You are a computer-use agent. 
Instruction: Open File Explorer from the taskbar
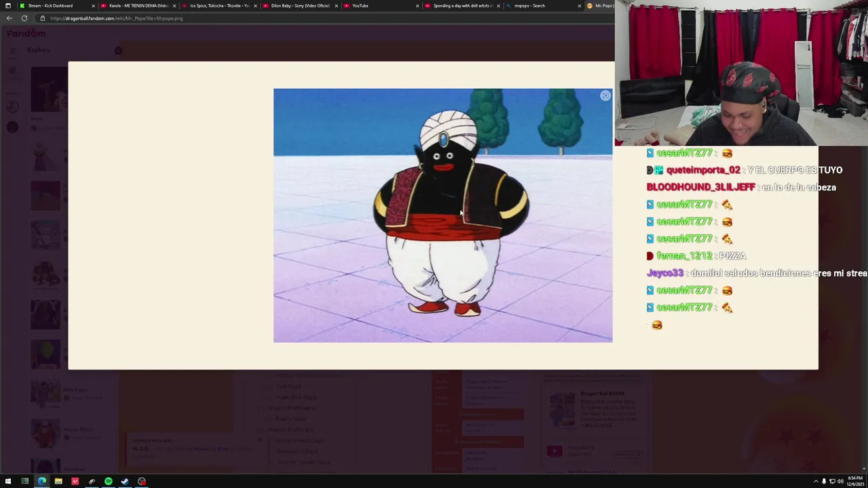coord(58,481)
